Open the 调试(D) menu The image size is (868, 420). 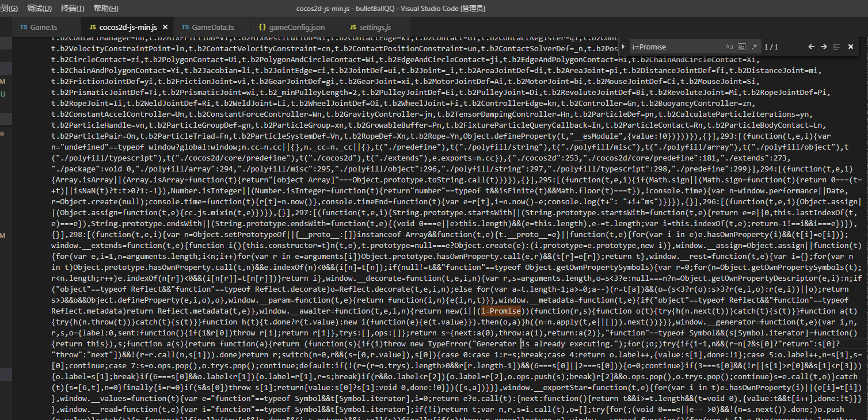(39, 9)
